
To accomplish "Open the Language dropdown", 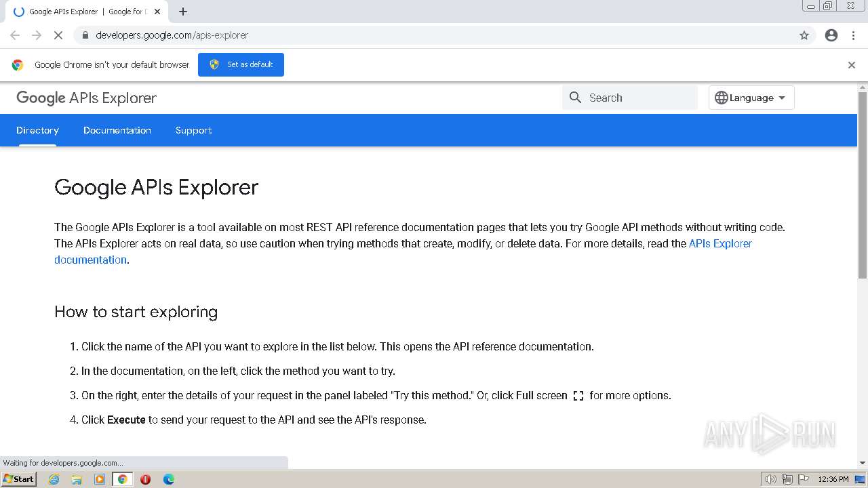I will [x=751, y=98].
